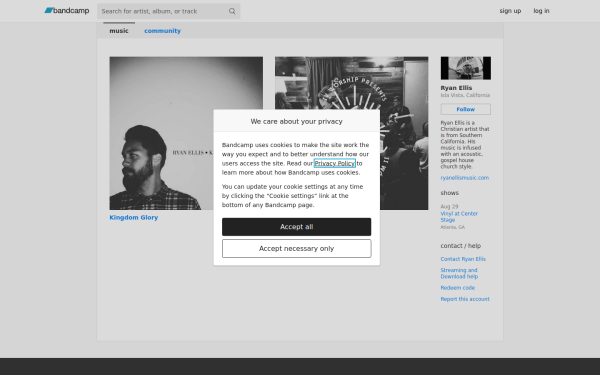Open the log in link
600x375 pixels.
pyautogui.click(x=541, y=11)
